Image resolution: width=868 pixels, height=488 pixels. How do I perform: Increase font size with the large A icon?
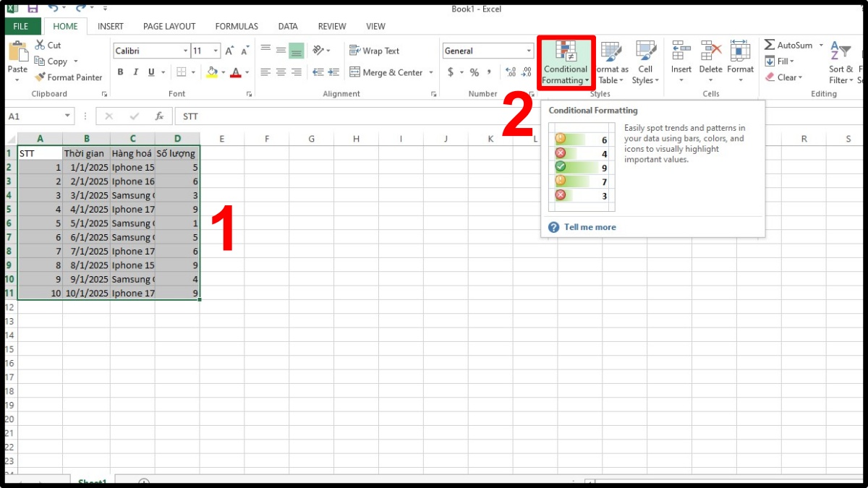229,51
